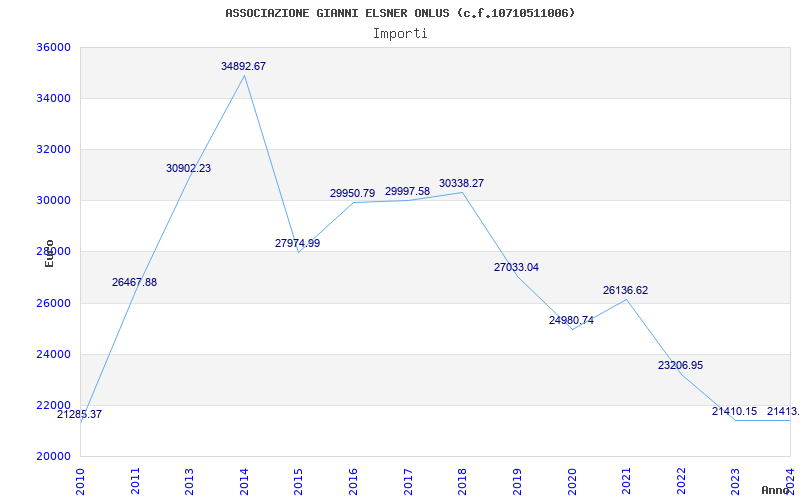Image resolution: width=800 pixels, height=500 pixels.
Task: Click the 2014 x-axis year label
Action: [244, 481]
